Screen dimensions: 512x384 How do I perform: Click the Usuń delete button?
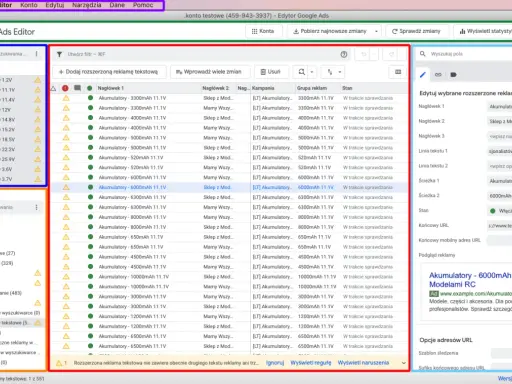pos(271,72)
